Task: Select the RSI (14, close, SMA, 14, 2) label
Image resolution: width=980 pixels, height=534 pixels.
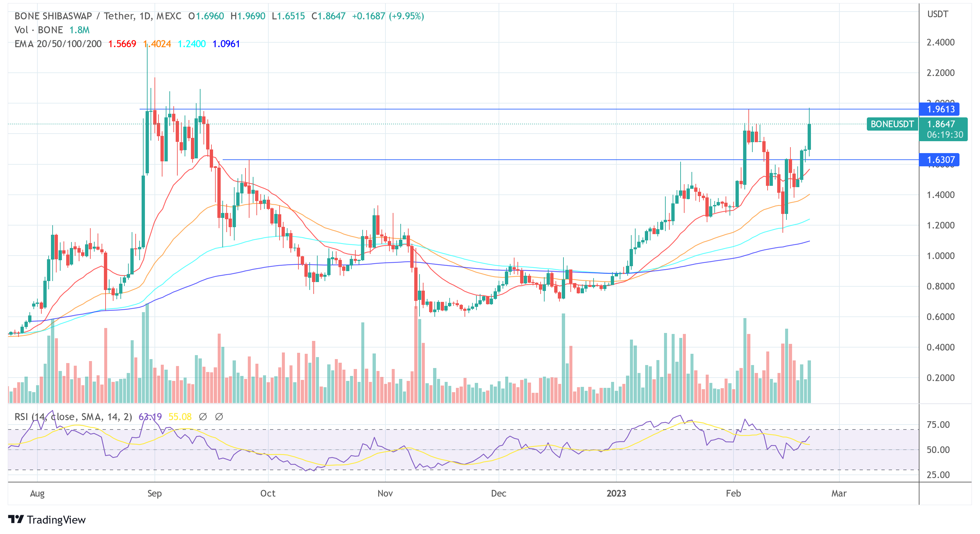Action: click(x=73, y=417)
